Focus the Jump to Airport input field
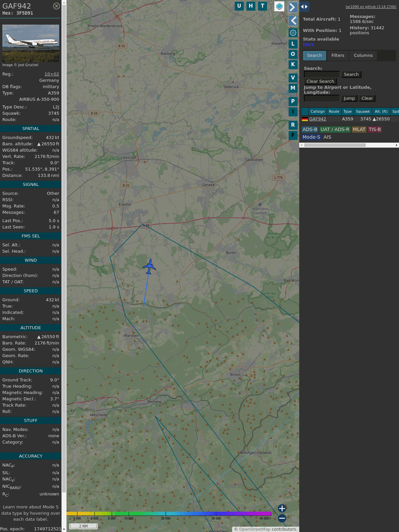Screen dimensions: 399x532 tap(322, 98)
